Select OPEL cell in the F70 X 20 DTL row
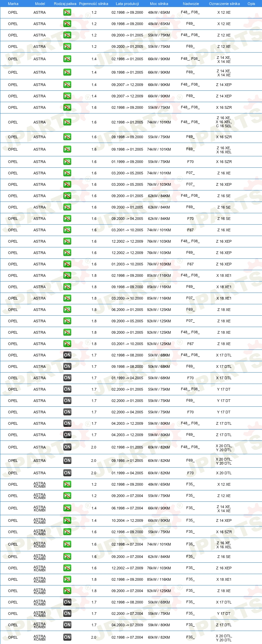The width and height of the screenshot is (262, 644). point(13,473)
